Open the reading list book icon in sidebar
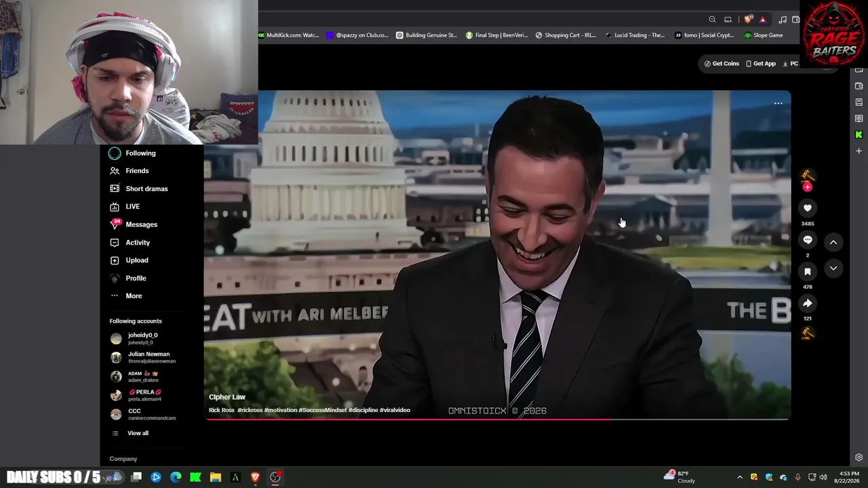Image resolution: width=868 pixels, height=488 pixels. [859, 119]
